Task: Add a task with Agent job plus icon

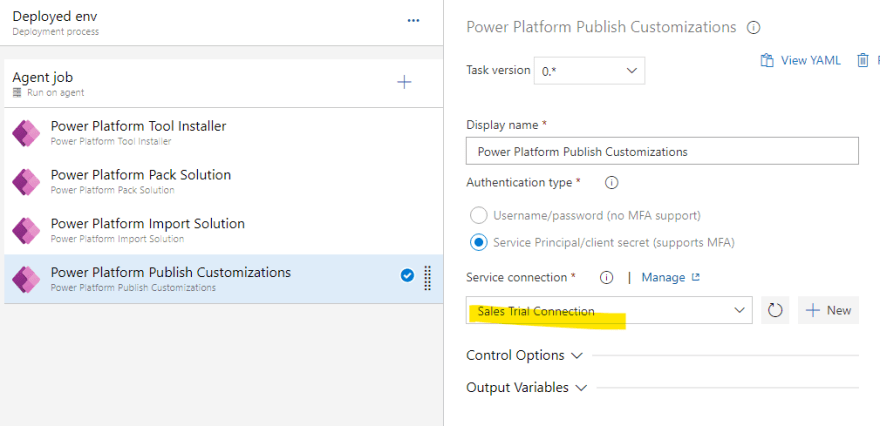Action: (404, 83)
